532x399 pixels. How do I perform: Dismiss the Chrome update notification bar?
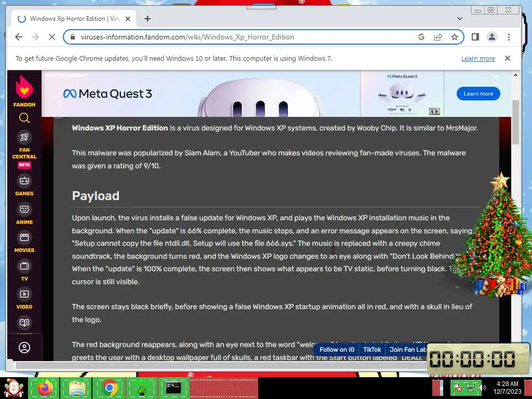(508, 58)
